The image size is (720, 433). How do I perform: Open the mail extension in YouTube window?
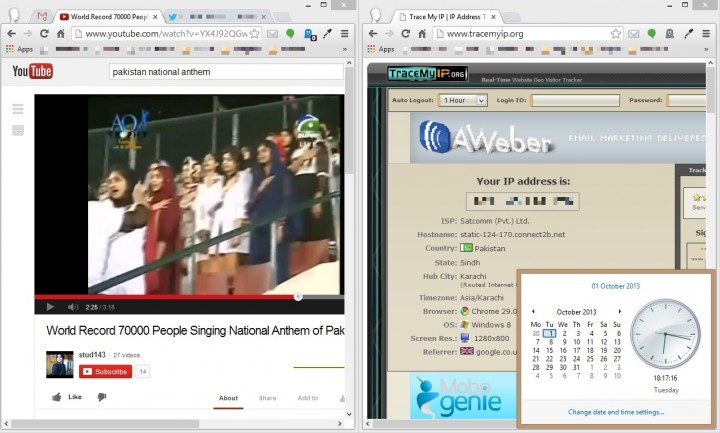pyautogui.click(x=272, y=34)
